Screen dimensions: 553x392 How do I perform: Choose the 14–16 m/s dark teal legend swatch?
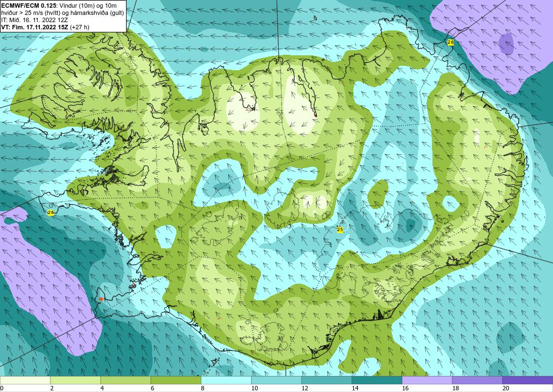click(x=377, y=380)
